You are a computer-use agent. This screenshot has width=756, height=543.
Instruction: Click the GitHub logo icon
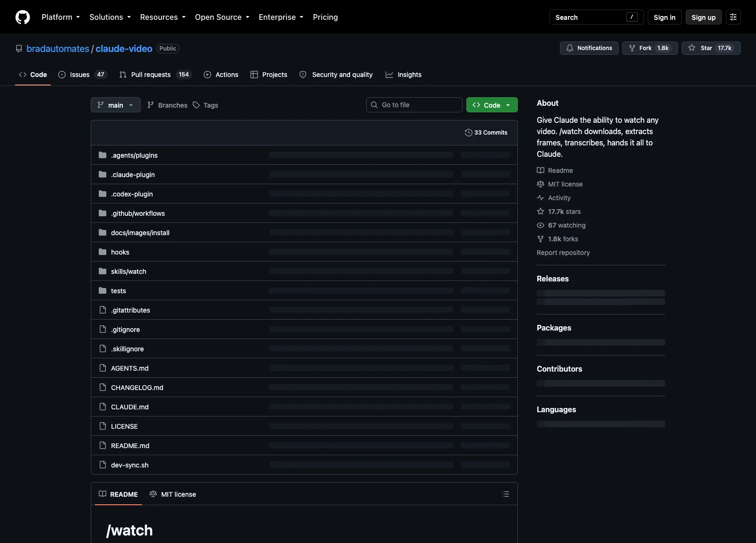[23, 17]
